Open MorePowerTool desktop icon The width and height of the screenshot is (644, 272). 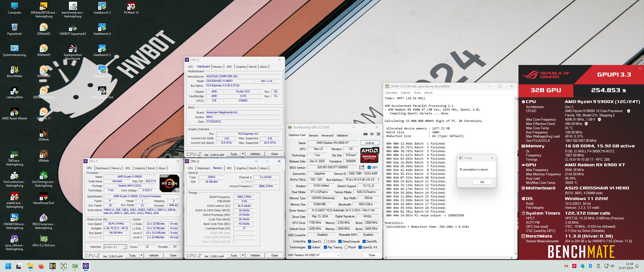pos(44,199)
